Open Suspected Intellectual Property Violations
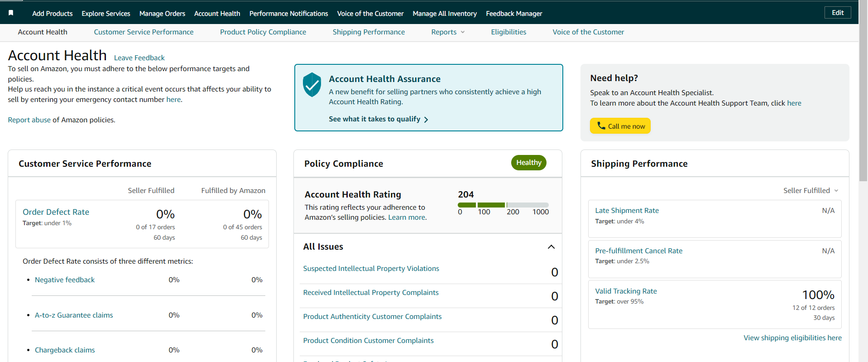The width and height of the screenshot is (868, 362). (371, 269)
